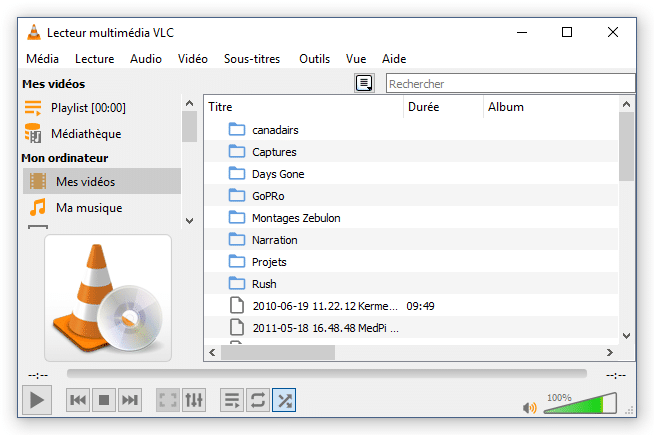The image size is (654, 435).
Task: Click sidebar scroll down arrow
Action: point(189,221)
